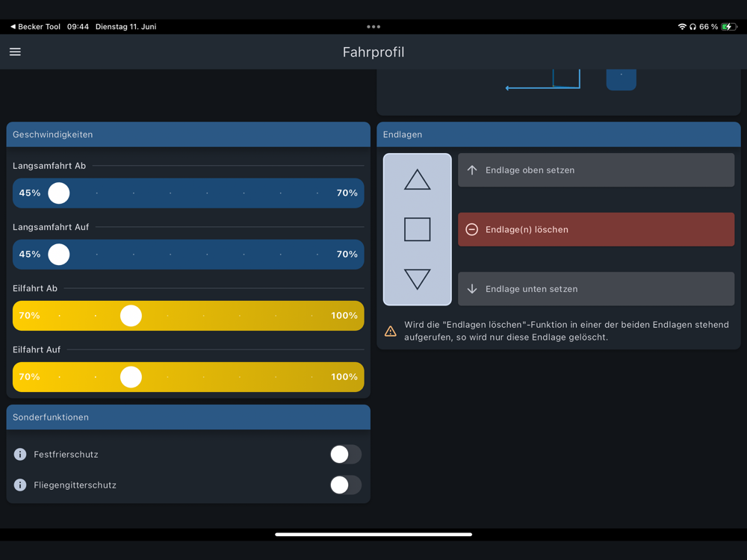Click the warning triangle icon
This screenshot has width=747, height=560.
[390, 331]
